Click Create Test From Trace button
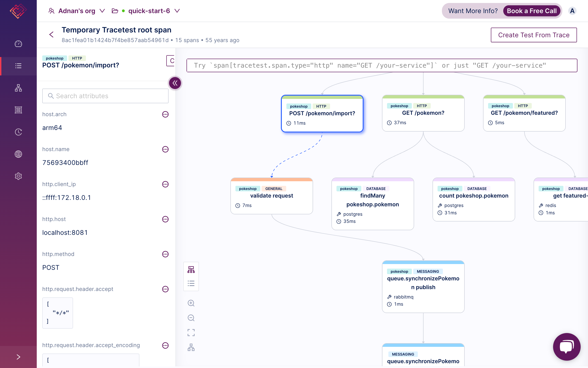588x368 pixels. tap(534, 35)
